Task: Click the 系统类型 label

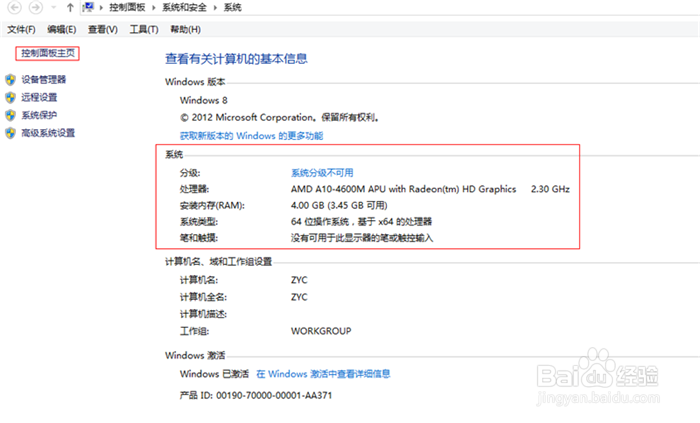Action: coord(199,222)
